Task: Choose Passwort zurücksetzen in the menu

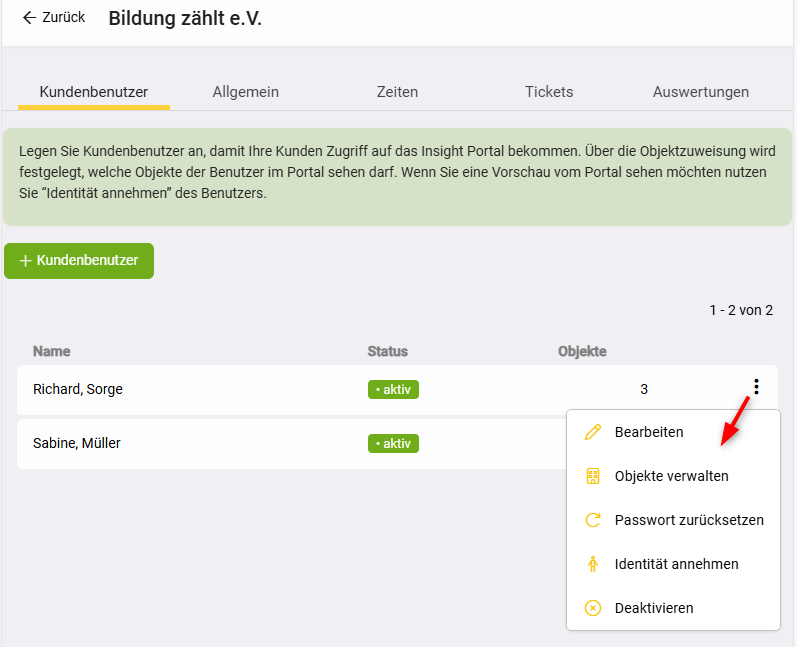Action: pyautogui.click(x=689, y=520)
